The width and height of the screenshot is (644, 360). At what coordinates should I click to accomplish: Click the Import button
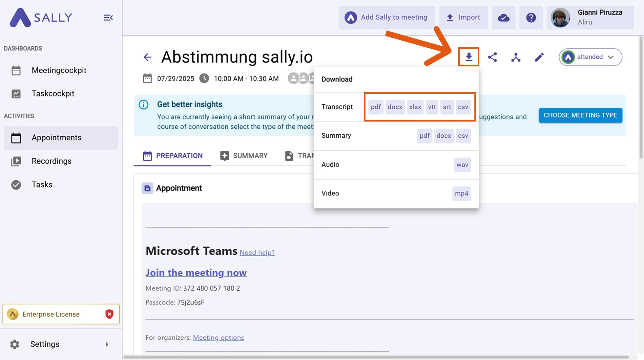click(464, 17)
